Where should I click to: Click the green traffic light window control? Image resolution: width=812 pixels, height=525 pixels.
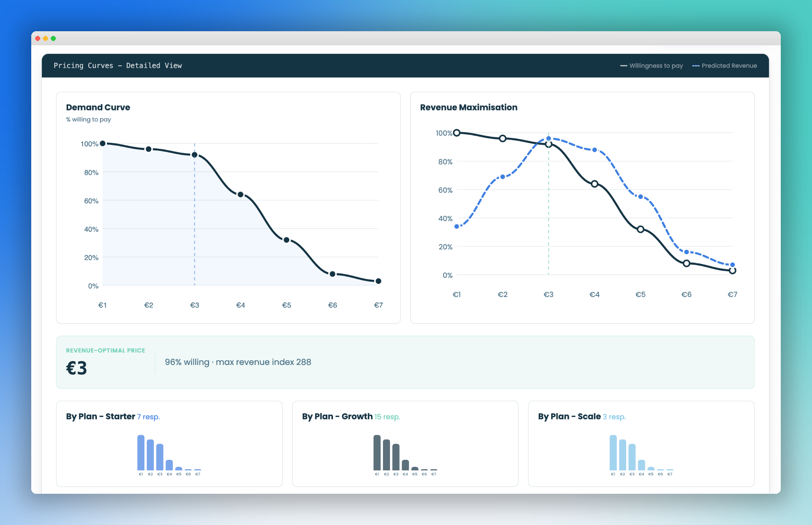(53, 38)
